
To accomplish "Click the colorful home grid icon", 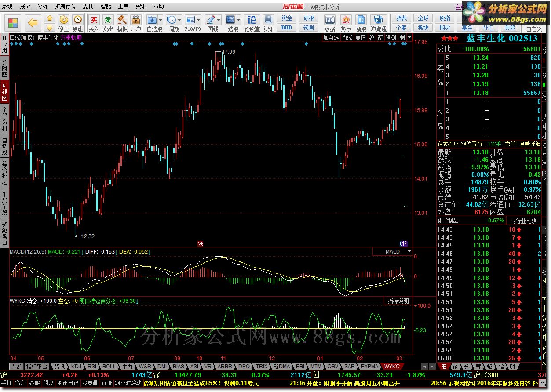I will tap(13, 22).
